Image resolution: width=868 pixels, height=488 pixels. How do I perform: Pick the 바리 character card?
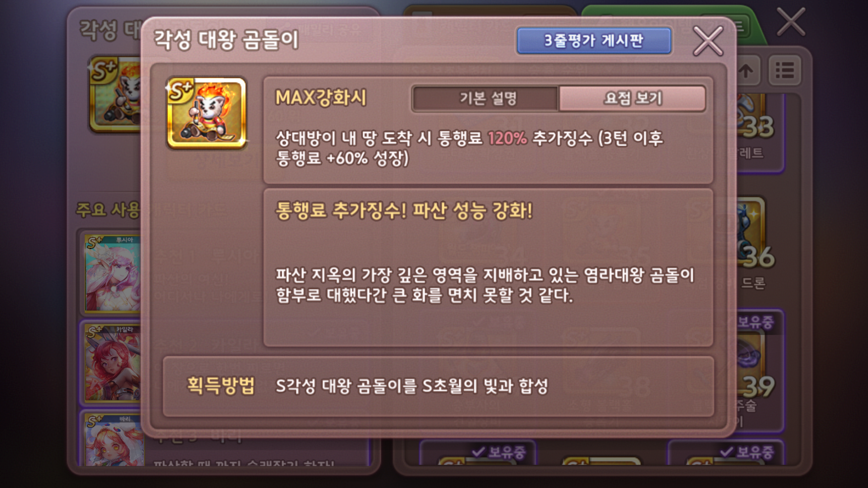[114, 440]
